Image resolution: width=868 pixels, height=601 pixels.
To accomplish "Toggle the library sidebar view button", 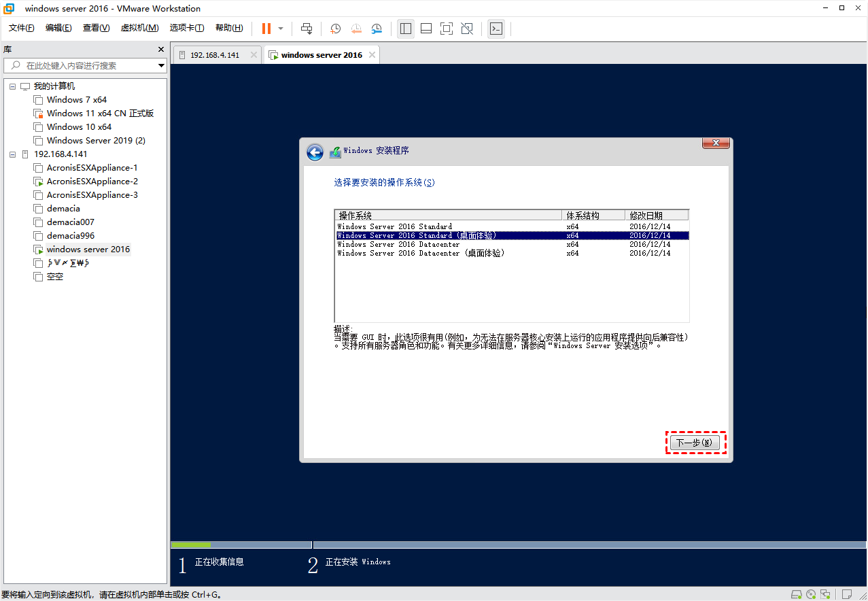I will (x=406, y=29).
